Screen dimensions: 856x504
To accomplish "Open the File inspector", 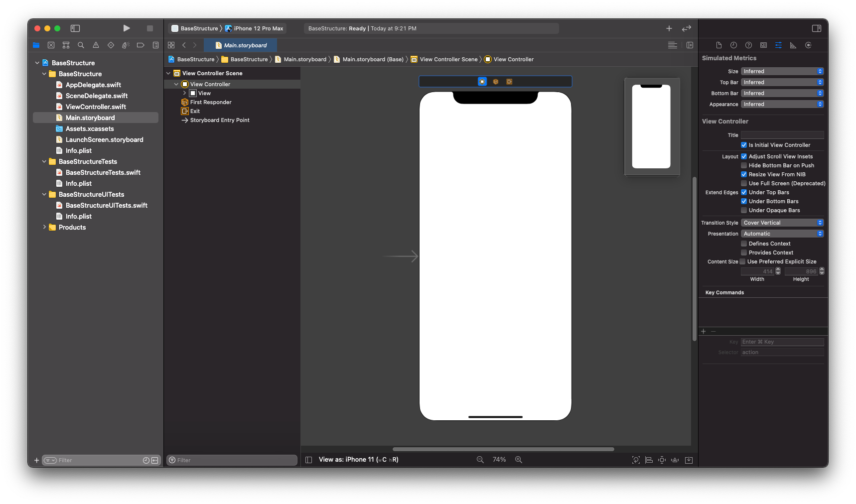I will [x=718, y=45].
